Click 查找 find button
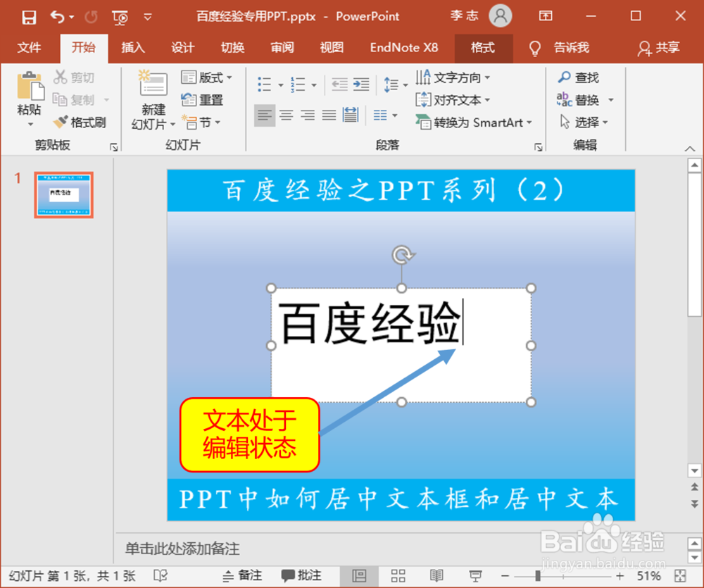Viewport: 704px width, 588px height. pos(578,77)
